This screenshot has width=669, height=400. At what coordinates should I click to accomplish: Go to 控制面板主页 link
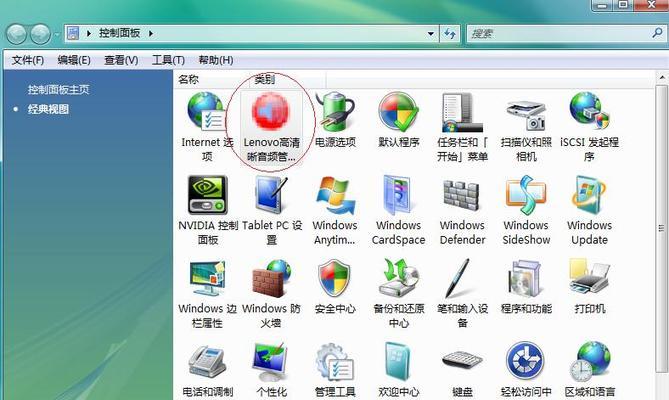(58, 90)
